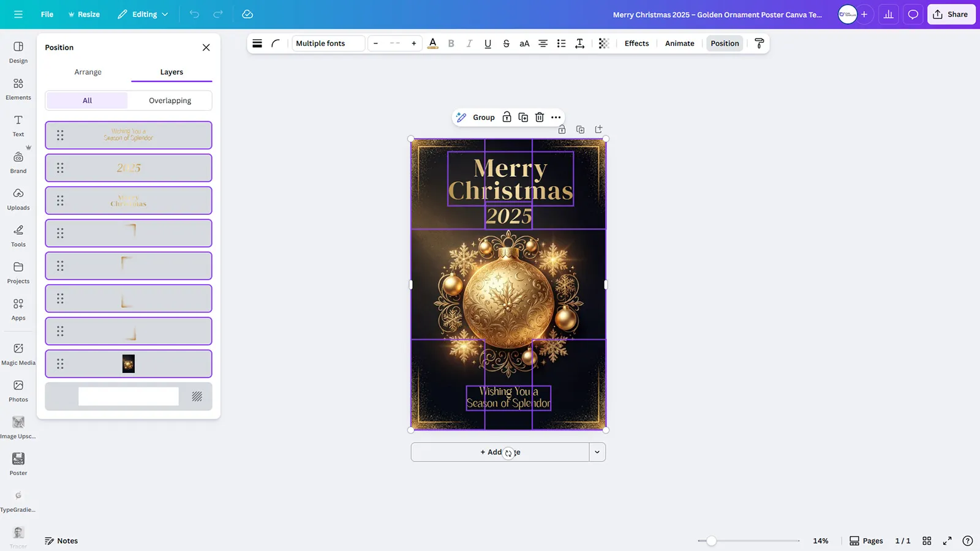Click the Share button
Viewport: 980px width, 551px height.
click(951, 14)
